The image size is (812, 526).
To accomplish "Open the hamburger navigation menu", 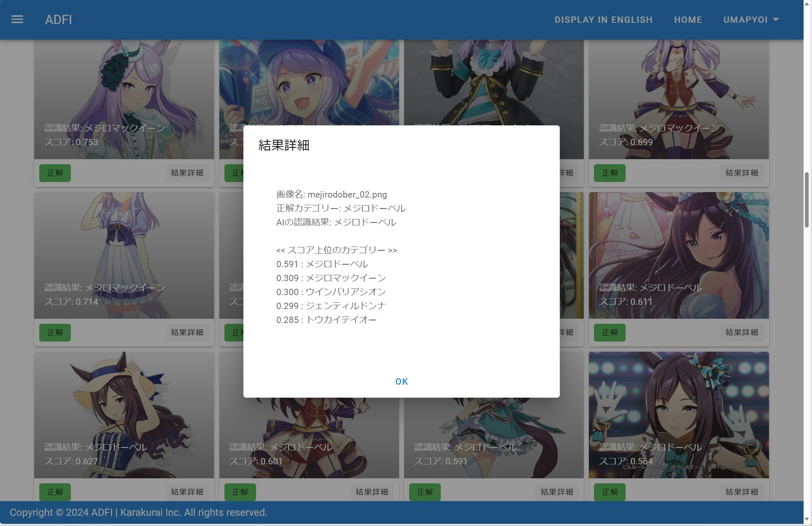I will [x=17, y=19].
